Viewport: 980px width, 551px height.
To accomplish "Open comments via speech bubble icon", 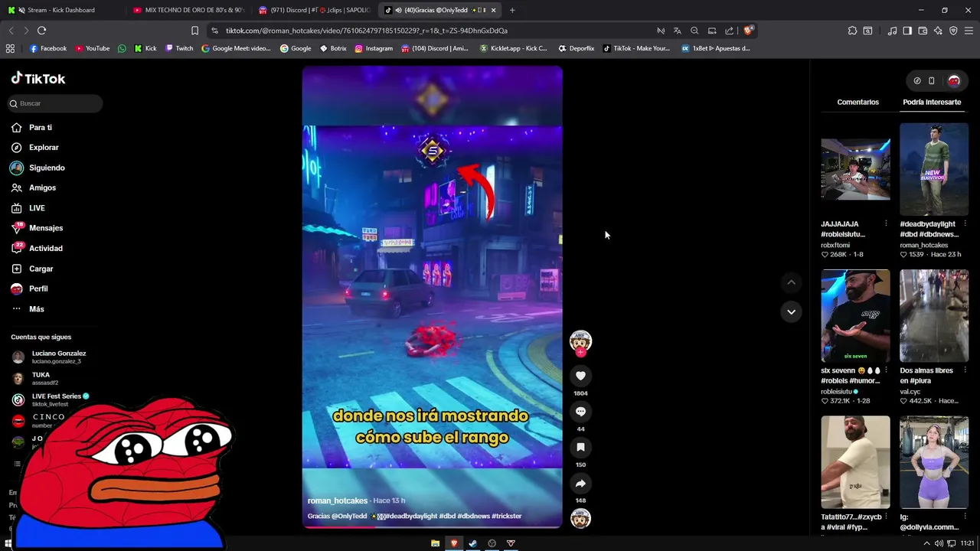I will coord(580,412).
